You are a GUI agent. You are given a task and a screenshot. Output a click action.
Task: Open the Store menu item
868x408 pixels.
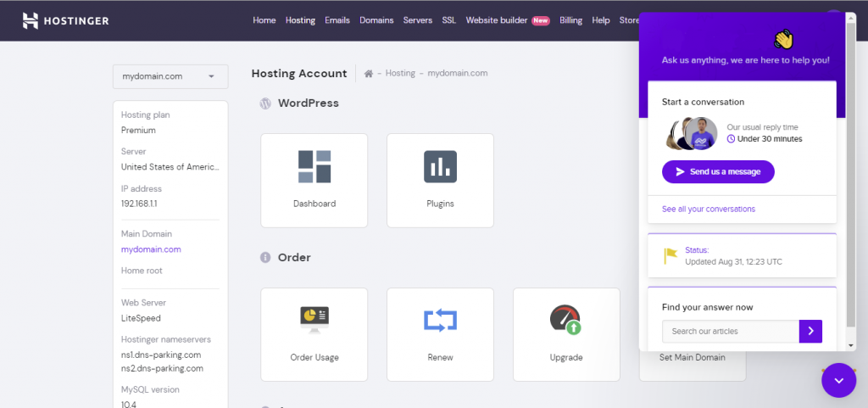click(x=629, y=20)
